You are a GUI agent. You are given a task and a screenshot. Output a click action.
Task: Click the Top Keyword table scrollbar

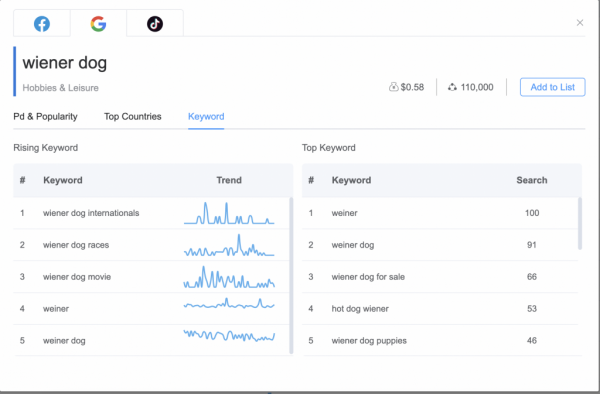[580, 223]
